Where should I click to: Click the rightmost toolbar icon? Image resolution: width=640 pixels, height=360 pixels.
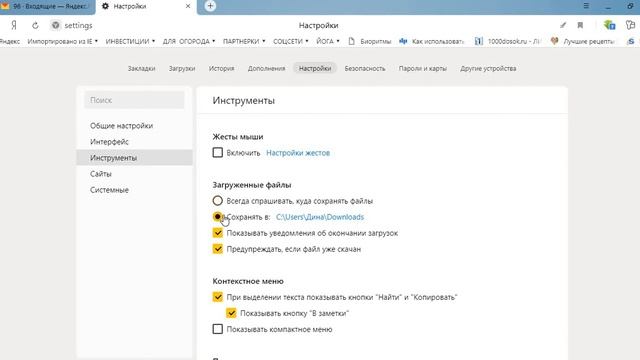(x=630, y=25)
